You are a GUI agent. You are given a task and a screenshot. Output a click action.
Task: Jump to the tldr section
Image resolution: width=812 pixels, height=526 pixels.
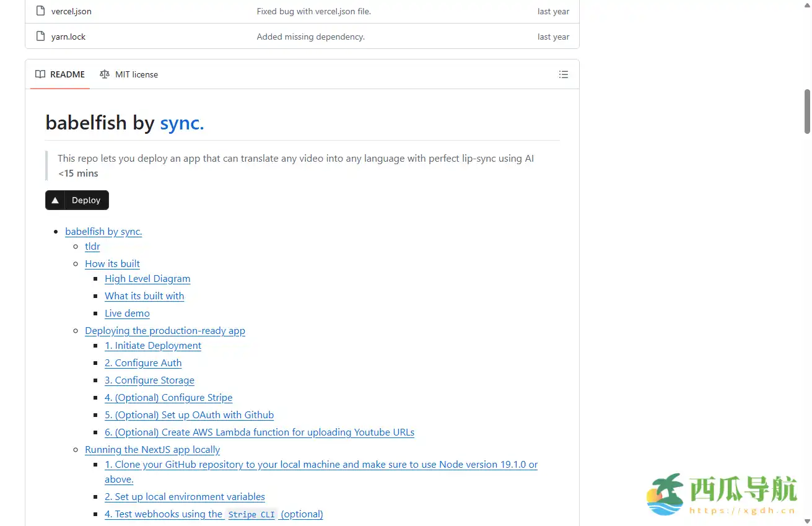tap(92, 247)
